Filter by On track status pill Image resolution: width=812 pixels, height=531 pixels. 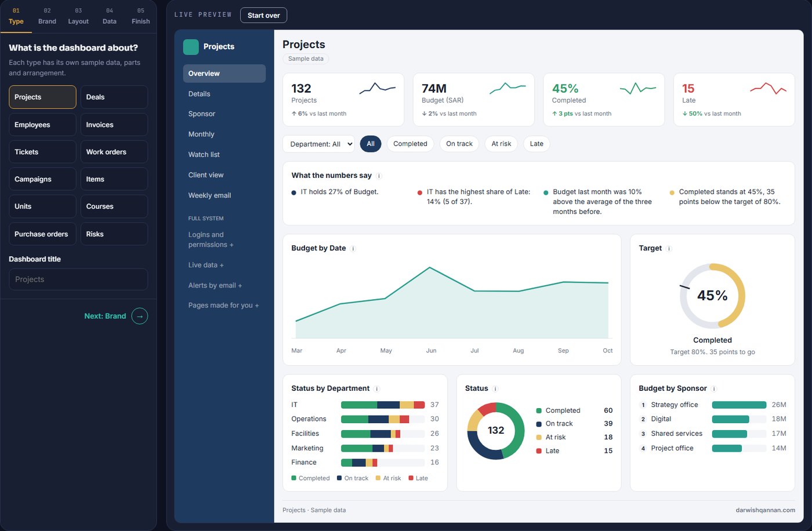[459, 144]
